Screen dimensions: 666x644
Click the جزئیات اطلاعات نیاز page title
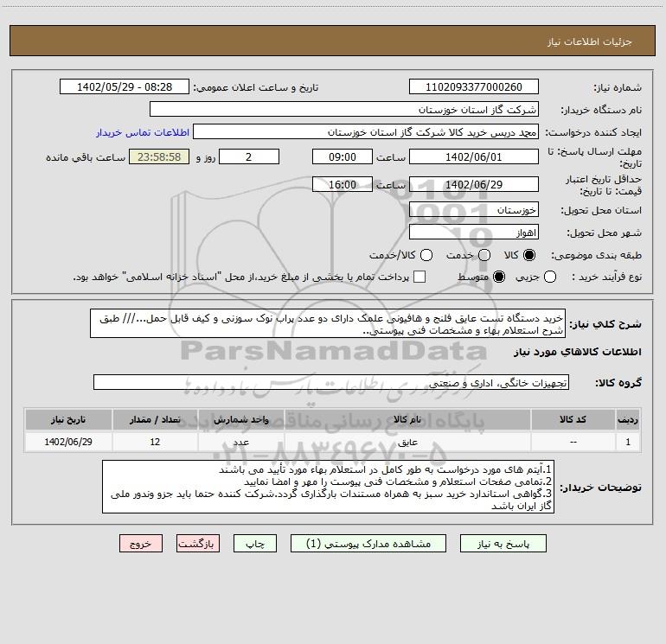tap(590, 41)
